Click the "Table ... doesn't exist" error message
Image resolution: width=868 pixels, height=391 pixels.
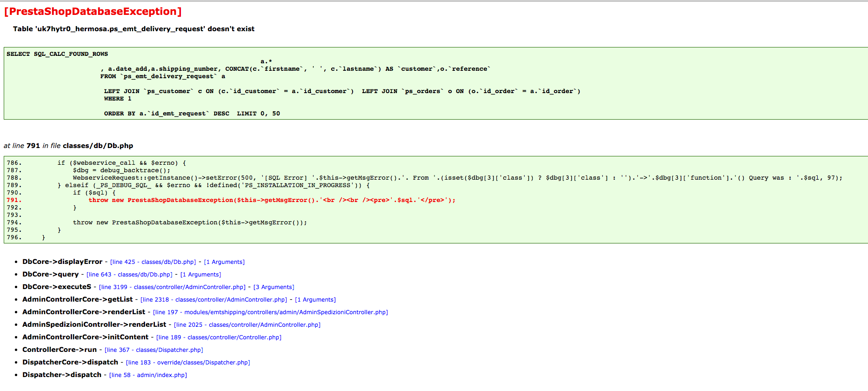pyautogui.click(x=134, y=29)
